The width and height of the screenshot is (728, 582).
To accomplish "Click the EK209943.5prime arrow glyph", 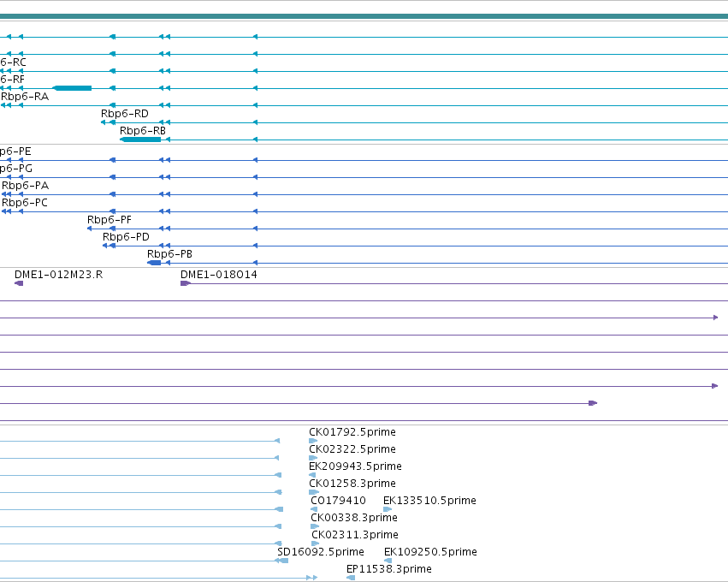I will (312, 475).
